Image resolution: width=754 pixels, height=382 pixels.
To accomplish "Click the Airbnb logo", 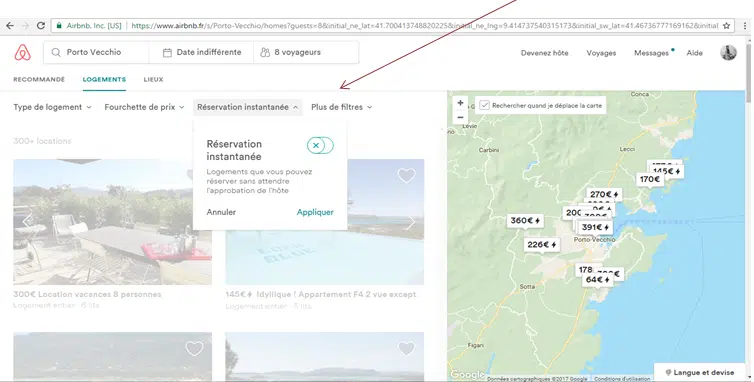I will tap(23, 52).
